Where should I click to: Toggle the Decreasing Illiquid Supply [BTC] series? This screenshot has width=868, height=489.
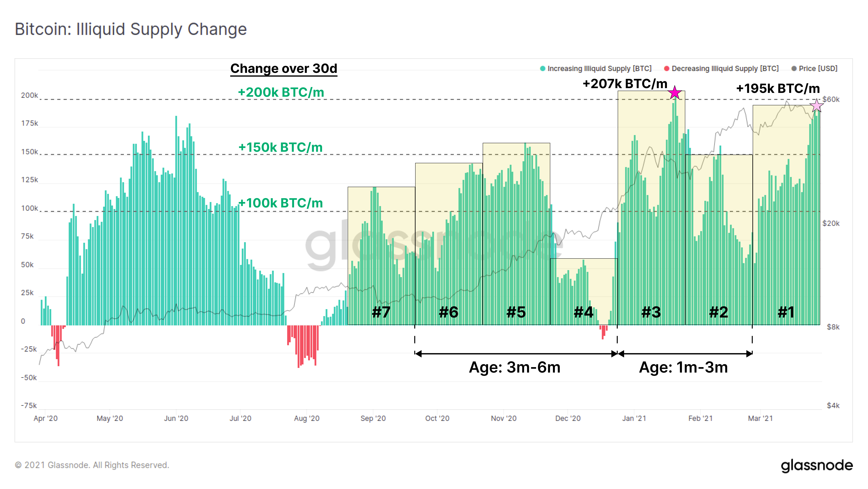pos(725,68)
